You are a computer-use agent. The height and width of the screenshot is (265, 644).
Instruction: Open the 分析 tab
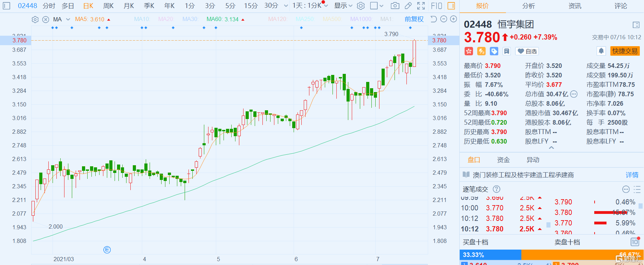[529, 6]
